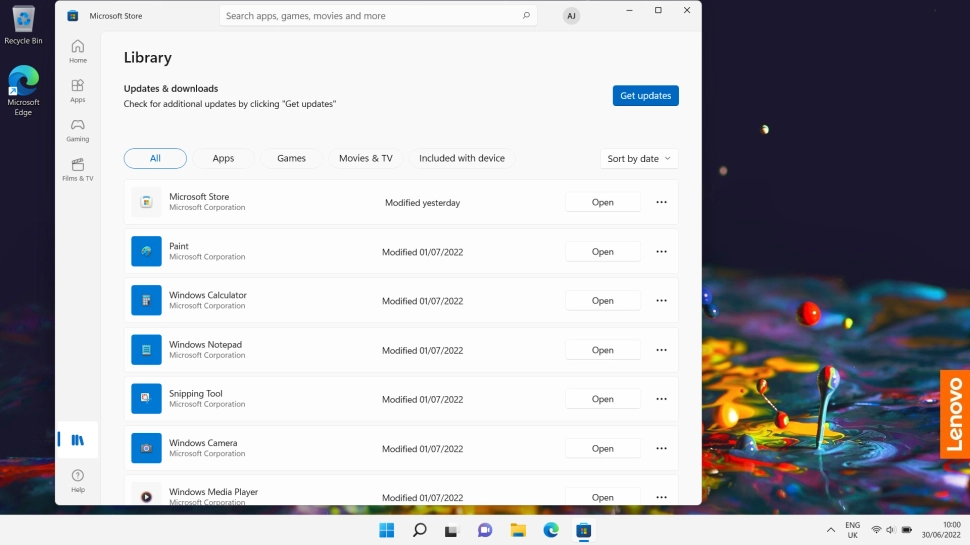
Task: Open Task View on the taskbar
Action: click(452, 530)
